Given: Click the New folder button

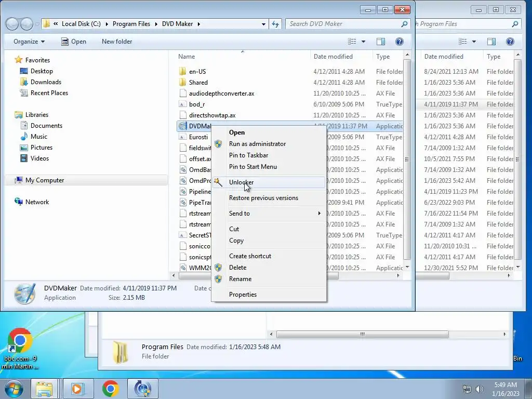Looking at the screenshot, I should (x=117, y=42).
